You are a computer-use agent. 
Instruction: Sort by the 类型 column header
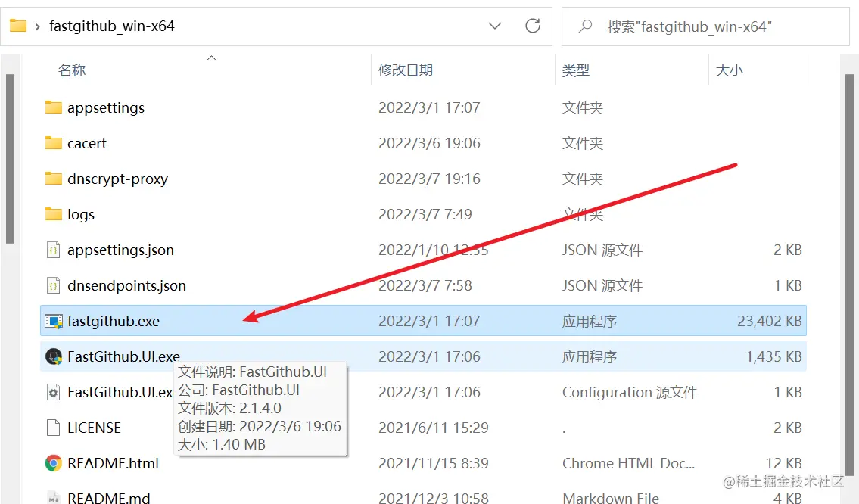click(x=576, y=70)
